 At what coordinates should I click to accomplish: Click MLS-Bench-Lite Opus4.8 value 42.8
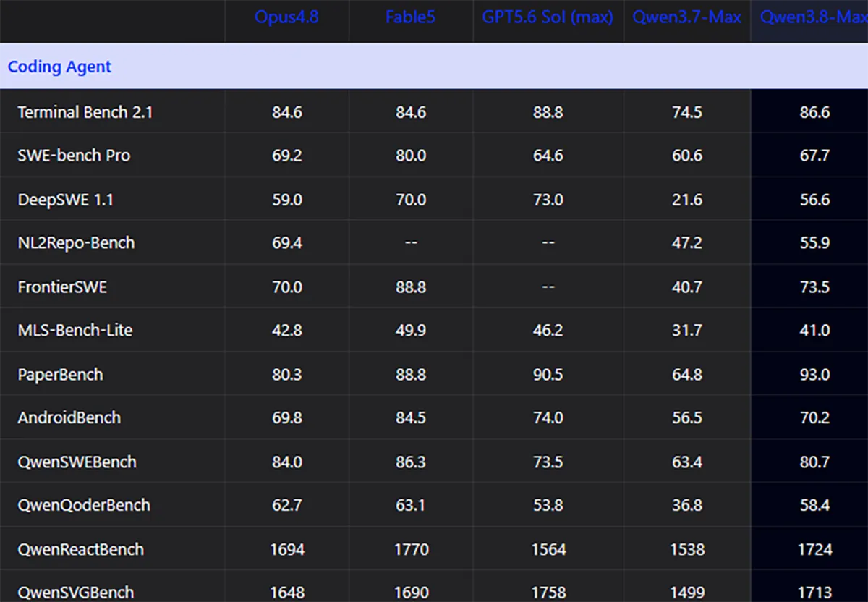[287, 331]
